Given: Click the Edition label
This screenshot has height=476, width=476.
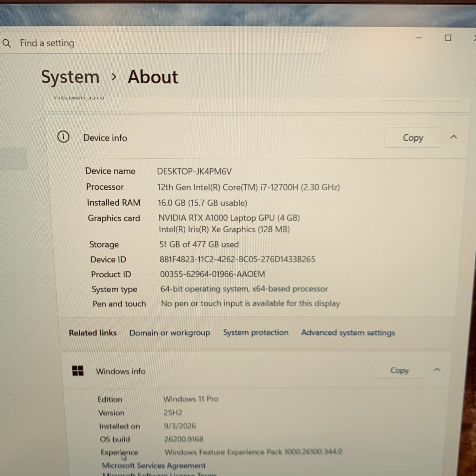Looking at the screenshot, I should coord(110,399).
